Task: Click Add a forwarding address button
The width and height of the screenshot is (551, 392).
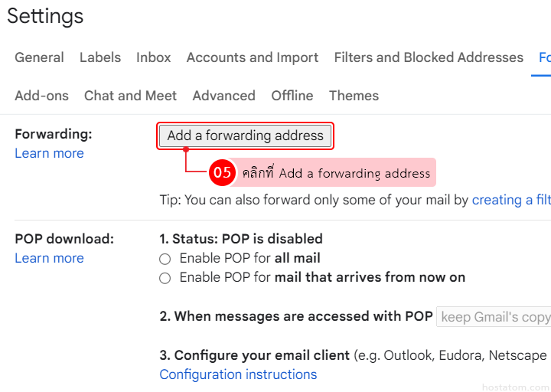Action: point(246,136)
